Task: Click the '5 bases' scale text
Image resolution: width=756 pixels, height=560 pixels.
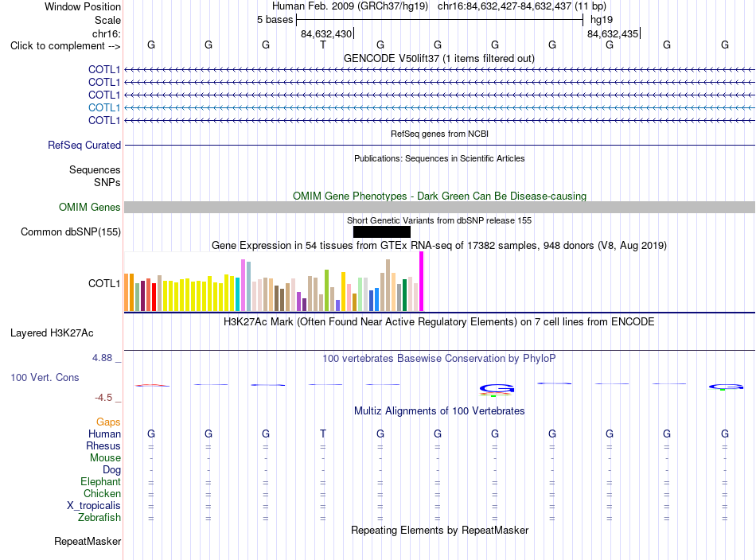Action: pyautogui.click(x=275, y=20)
